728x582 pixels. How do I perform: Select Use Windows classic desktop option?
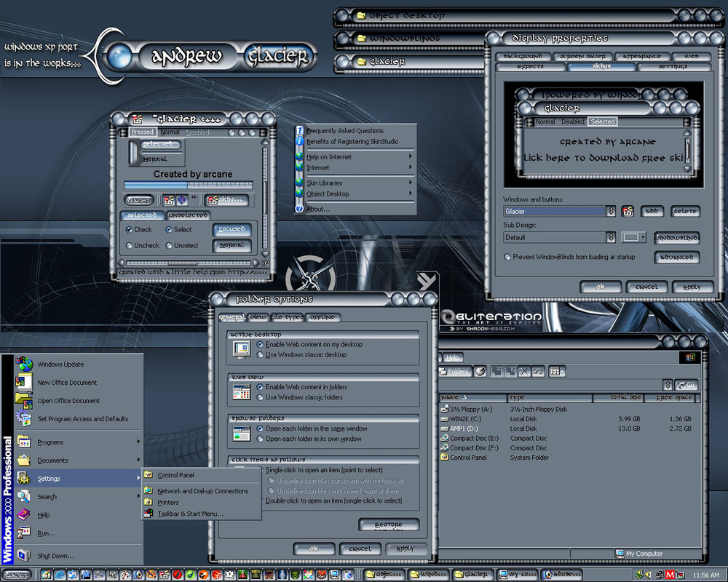(x=261, y=355)
